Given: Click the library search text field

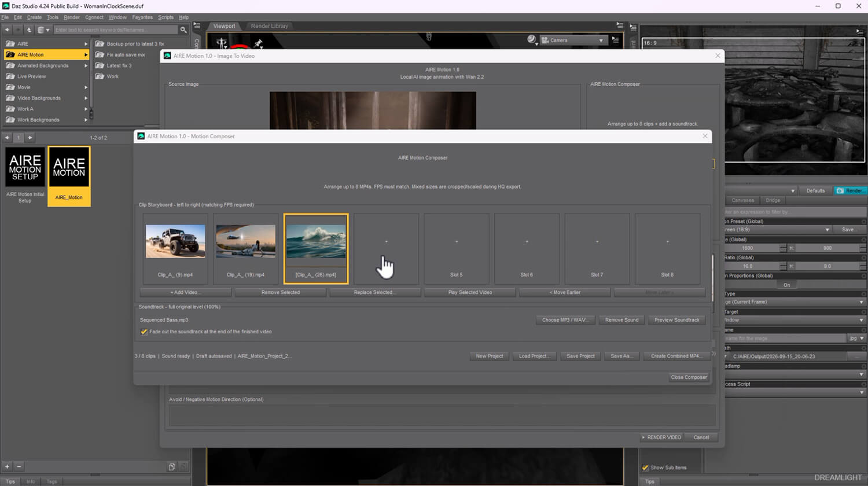Looking at the screenshot, I should point(116,30).
